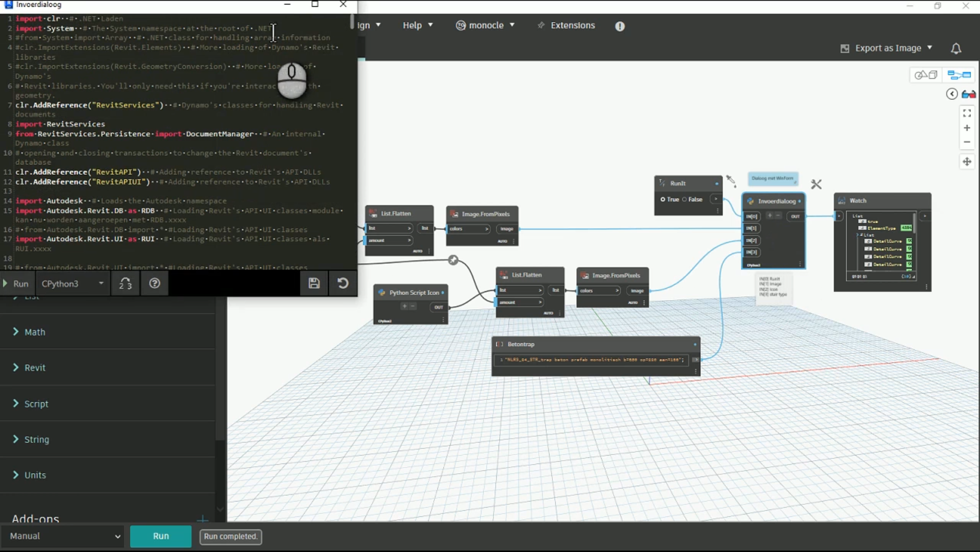The image size is (980, 552).
Task: Click the Watch node output port arrow
Action: pyautogui.click(x=924, y=216)
